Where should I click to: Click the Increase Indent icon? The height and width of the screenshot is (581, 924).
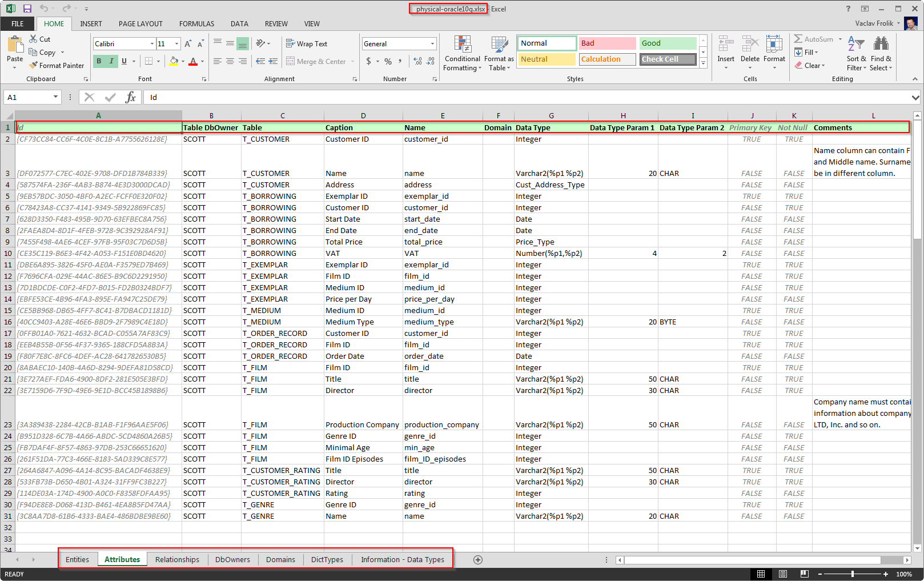click(x=273, y=61)
